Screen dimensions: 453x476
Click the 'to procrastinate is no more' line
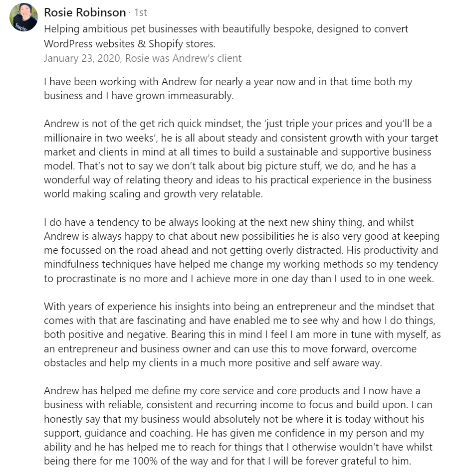(x=239, y=279)
